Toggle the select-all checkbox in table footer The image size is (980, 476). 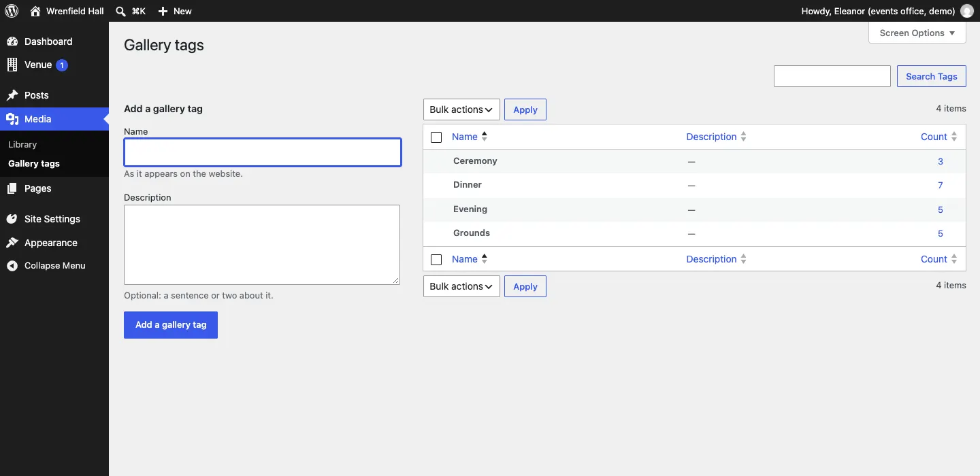(x=436, y=260)
